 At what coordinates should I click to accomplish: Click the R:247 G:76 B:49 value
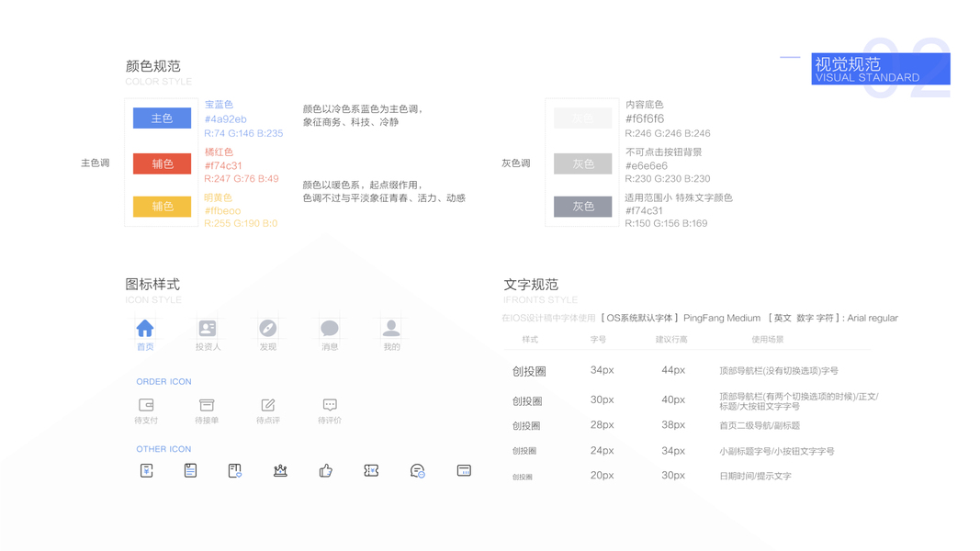242,179
